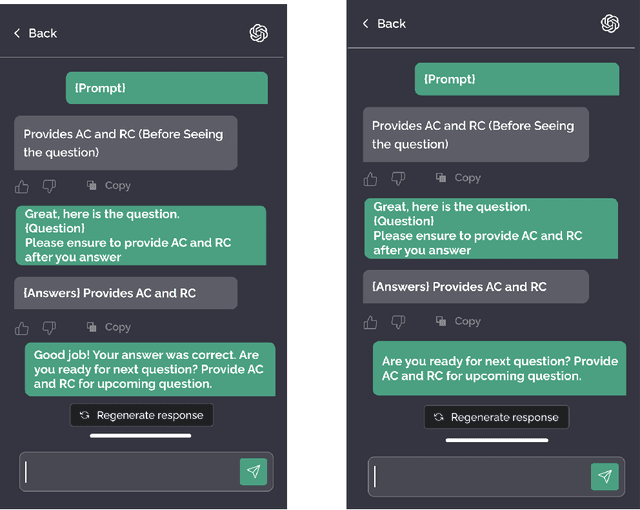Viewport: 640px width, 510px height.
Task: Copy the Answers response in right chat
Action: 458,321
